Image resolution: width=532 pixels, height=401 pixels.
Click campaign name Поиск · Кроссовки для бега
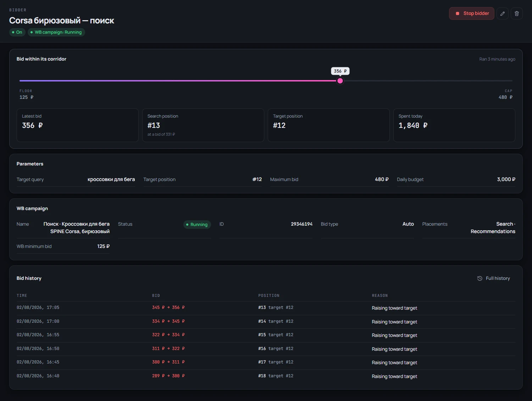pyautogui.click(x=77, y=228)
